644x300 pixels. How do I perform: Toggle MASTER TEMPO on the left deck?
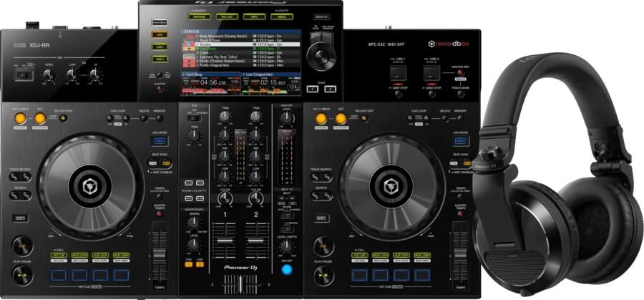pyautogui.click(x=160, y=214)
